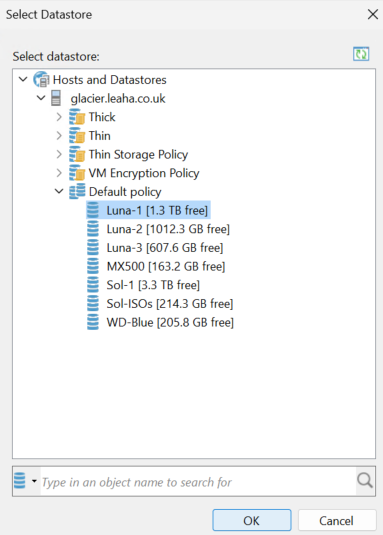The width and height of the screenshot is (383, 535).
Task: Select the MX500 datastore entry
Action: pyautogui.click(x=166, y=266)
